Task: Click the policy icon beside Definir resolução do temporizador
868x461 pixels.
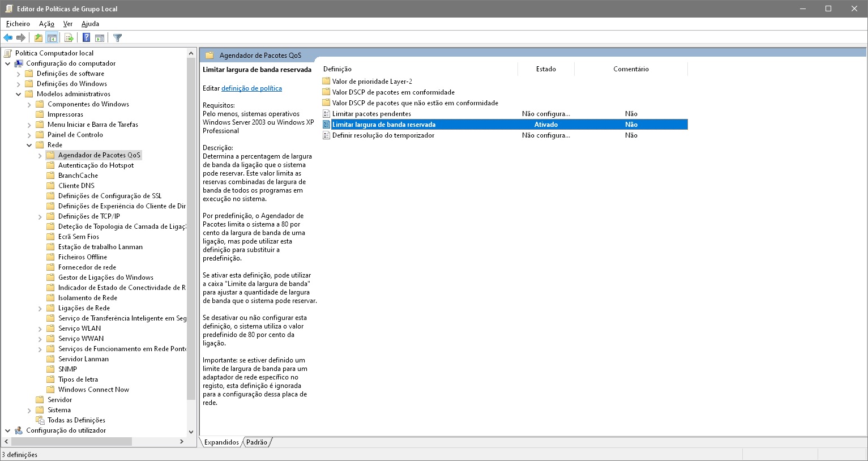Action: coord(326,135)
